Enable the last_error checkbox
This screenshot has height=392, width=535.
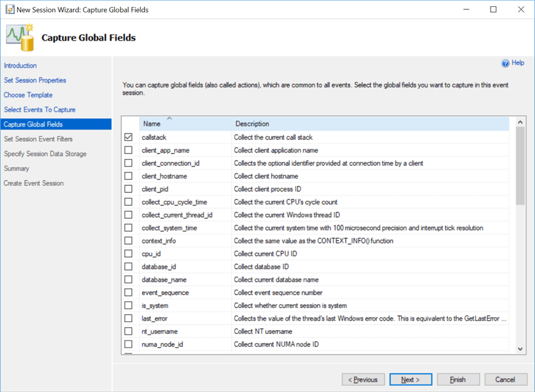pyautogui.click(x=128, y=318)
